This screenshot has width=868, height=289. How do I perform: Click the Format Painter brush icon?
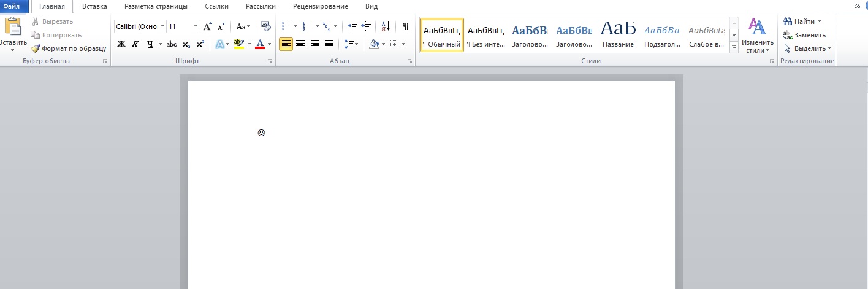point(36,48)
